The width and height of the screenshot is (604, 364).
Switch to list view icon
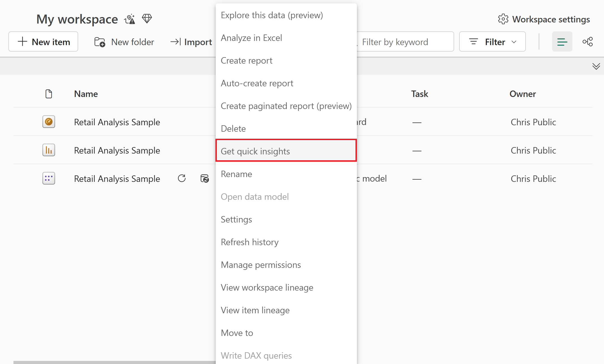pos(562,42)
